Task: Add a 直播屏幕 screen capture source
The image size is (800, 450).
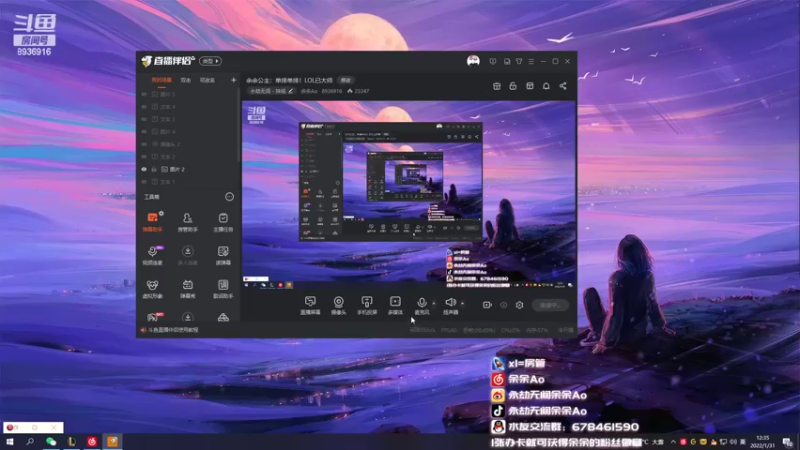Action: coord(310,305)
